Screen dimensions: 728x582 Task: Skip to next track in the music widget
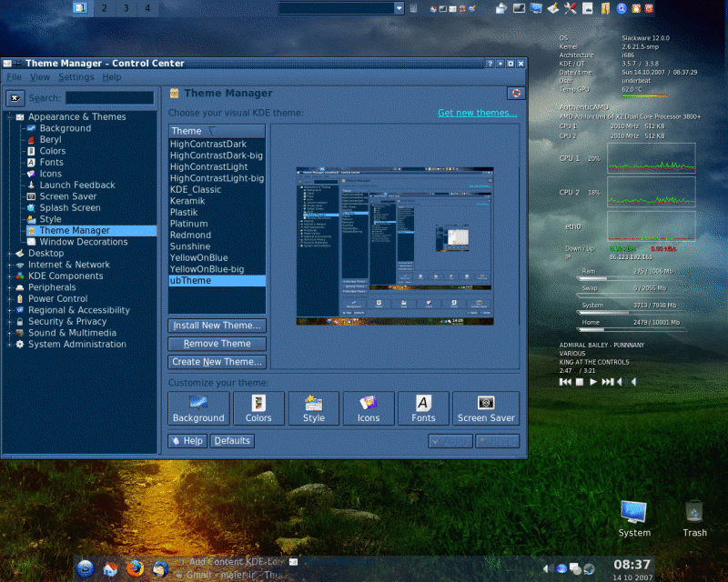click(607, 382)
